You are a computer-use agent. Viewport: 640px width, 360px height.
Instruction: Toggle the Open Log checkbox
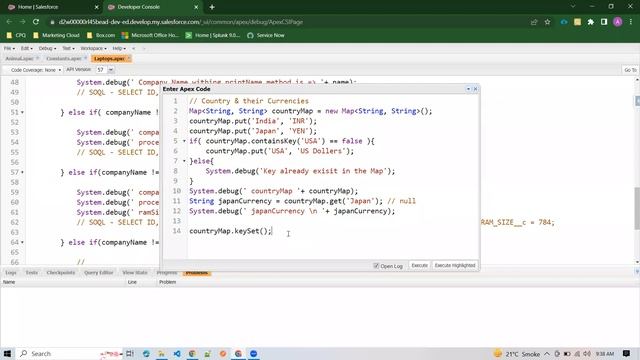coord(376,266)
